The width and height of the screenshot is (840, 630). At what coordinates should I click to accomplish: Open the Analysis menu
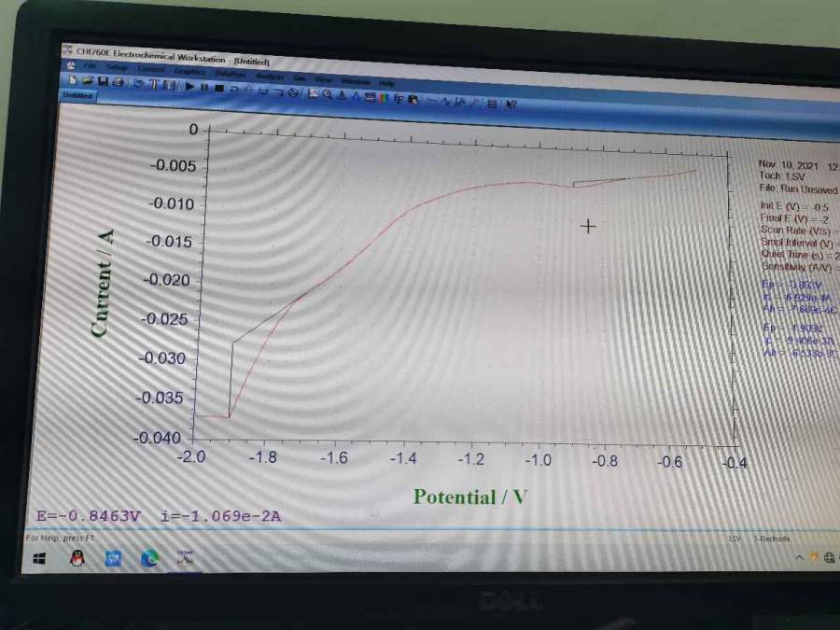270,75
